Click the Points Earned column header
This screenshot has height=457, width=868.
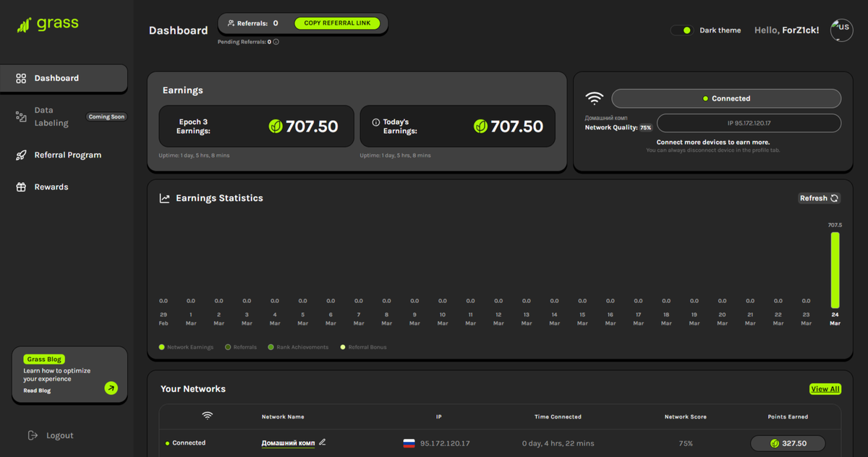pyautogui.click(x=788, y=417)
